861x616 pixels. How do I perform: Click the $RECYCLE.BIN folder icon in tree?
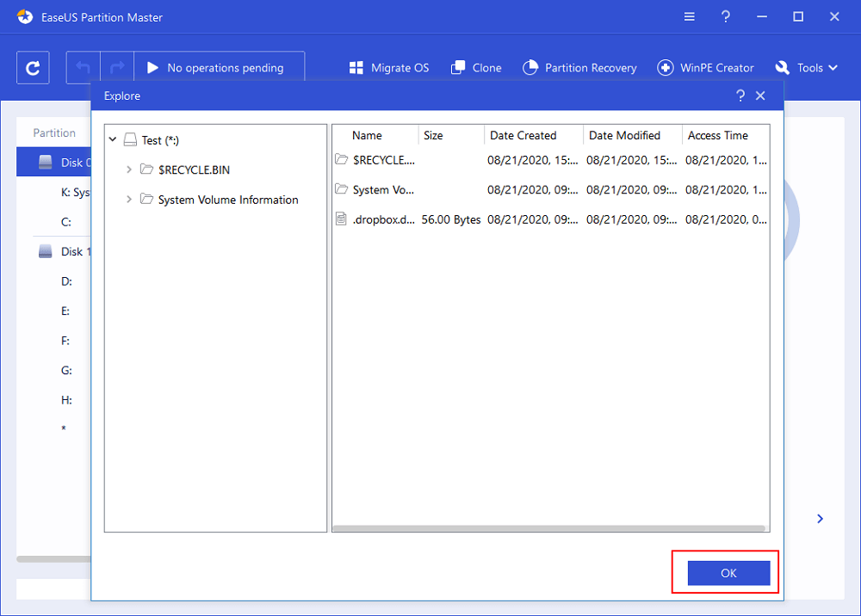[x=146, y=169]
